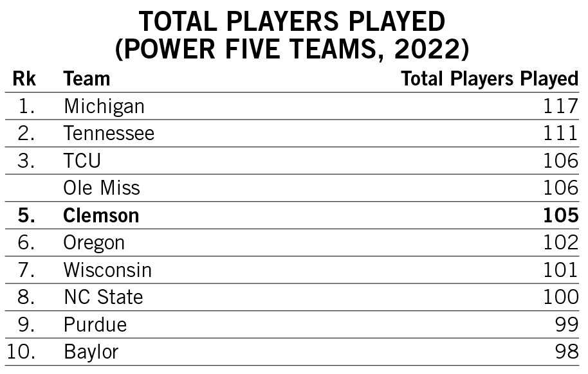Click Tennessee's value of 111
The image size is (588, 374).
coord(560,134)
